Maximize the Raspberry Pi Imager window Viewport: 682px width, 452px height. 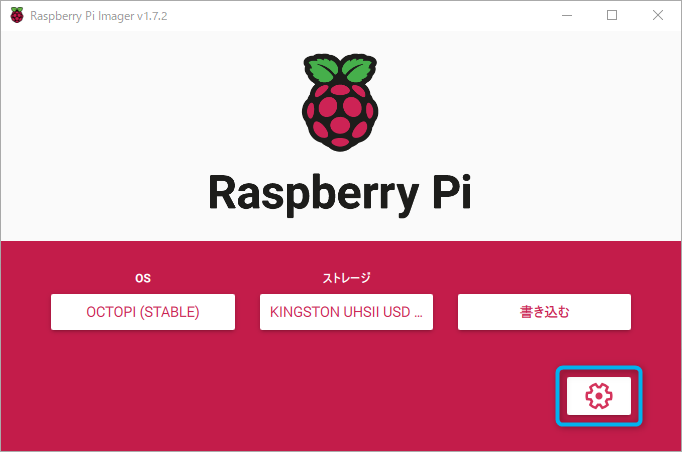(x=612, y=16)
